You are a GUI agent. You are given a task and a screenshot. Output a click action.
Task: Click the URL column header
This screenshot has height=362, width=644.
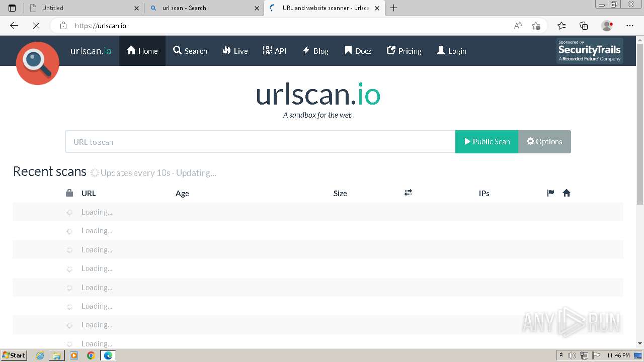[x=89, y=193]
